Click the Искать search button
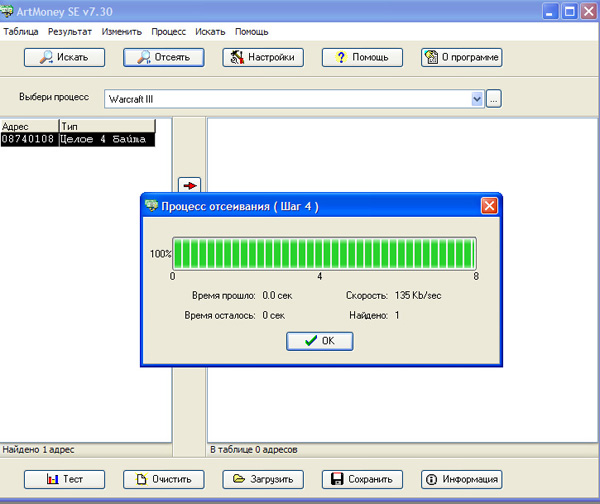This screenshot has height=504, width=600. point(64,57)
